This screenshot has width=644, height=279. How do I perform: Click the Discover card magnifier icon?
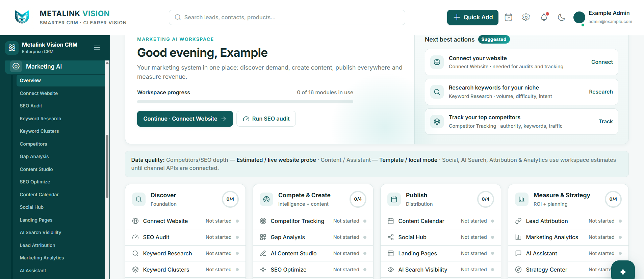click(x=139, y=199)
